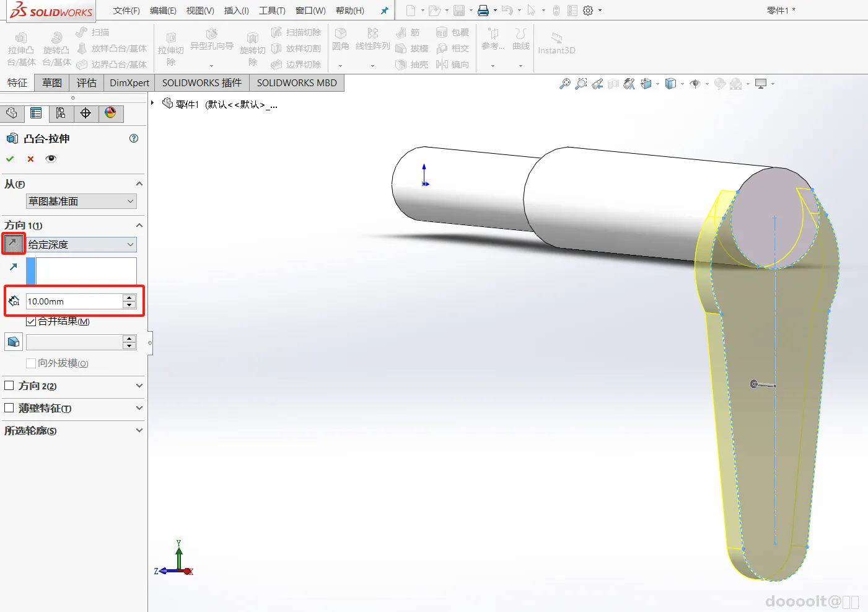Click the Extruded Boss/Base (拉伸凸台/基体) tool
868x612 pixels.
[21, 49]
